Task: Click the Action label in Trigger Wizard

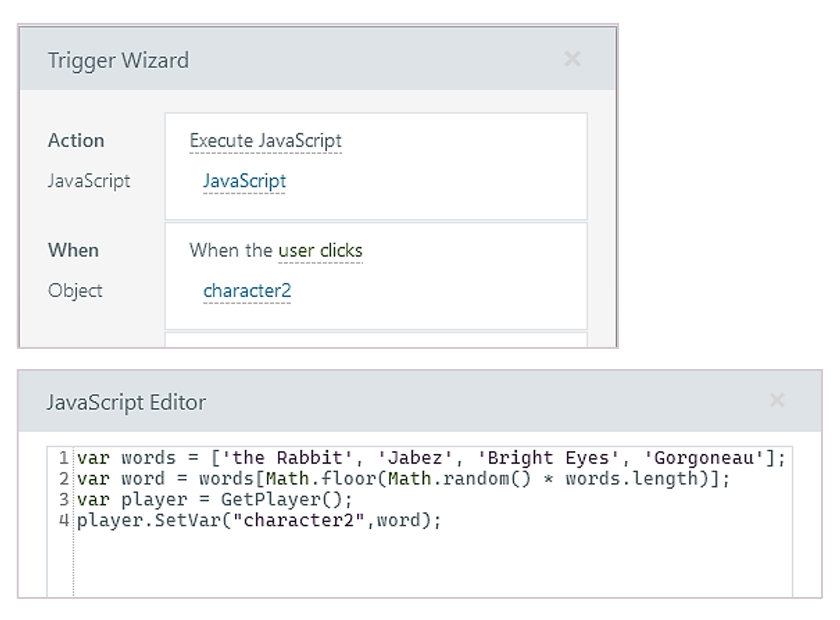Action: (76, 141)
